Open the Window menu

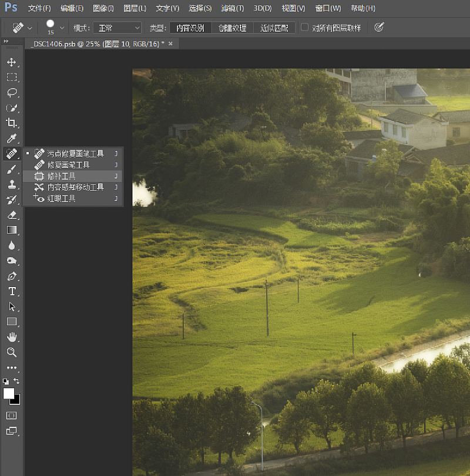328,8
